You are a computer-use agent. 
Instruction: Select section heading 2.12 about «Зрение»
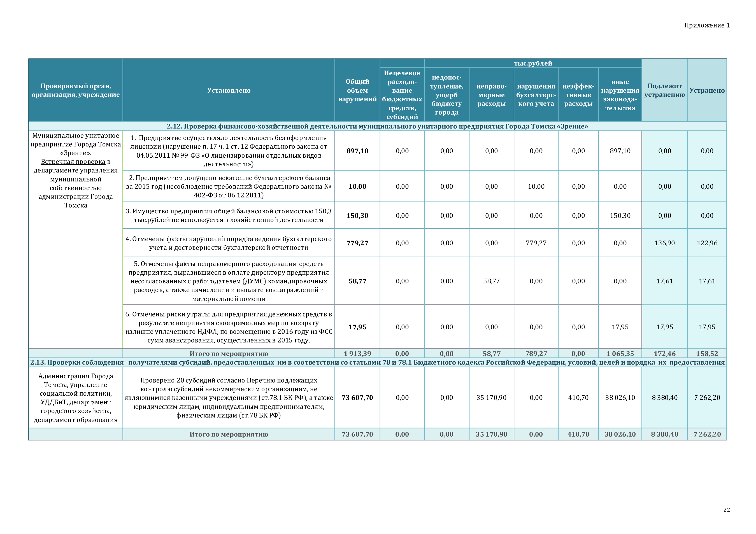pos(377,126)
